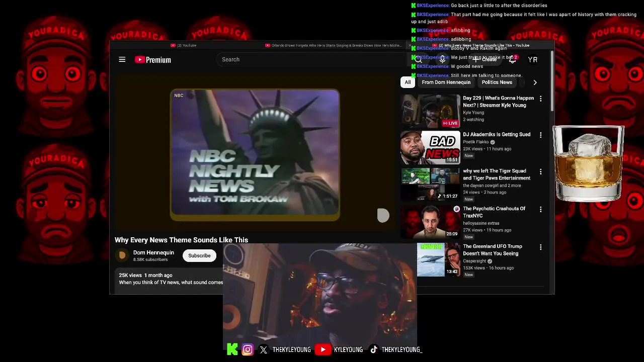Open The Greenland UFO Trump title

493,250
